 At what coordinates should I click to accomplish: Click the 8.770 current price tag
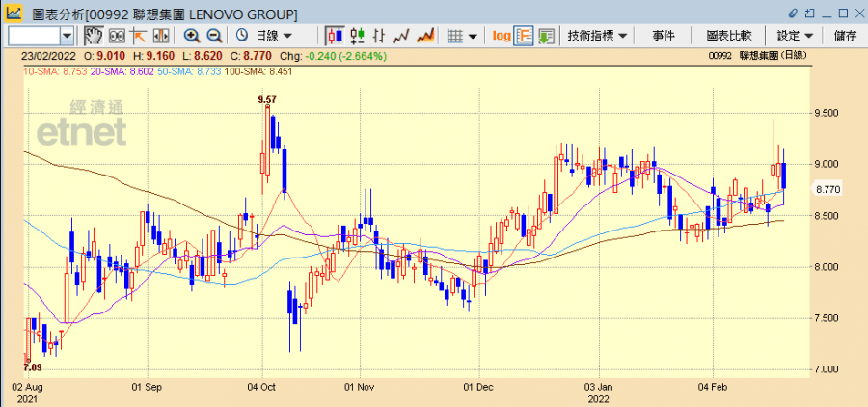(x=828, y=190)
